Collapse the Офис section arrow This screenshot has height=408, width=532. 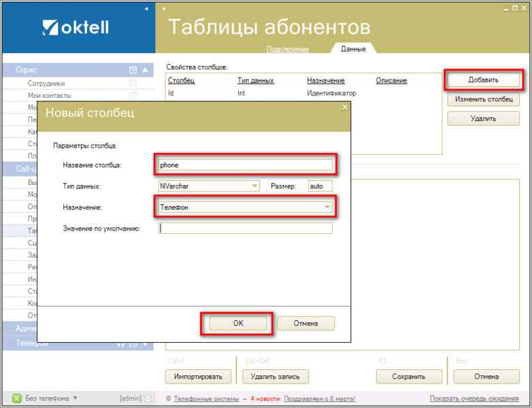pyautogui.click(x=145, y=69)
